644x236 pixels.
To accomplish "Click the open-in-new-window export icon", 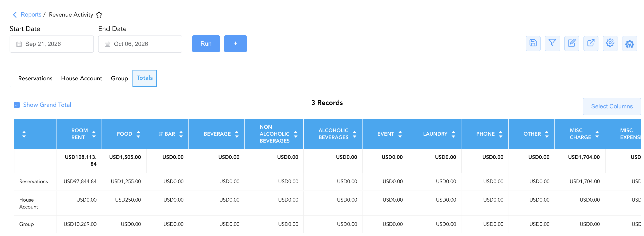I will [x=591, y=43].
